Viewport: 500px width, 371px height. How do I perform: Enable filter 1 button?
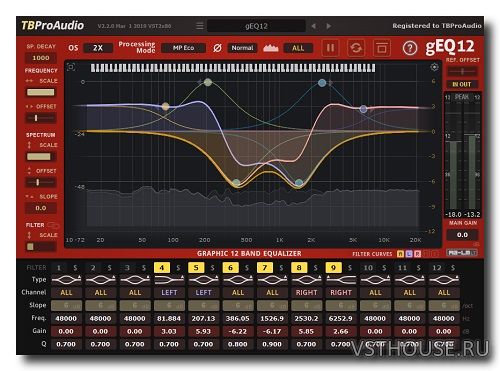click(59, 267)
